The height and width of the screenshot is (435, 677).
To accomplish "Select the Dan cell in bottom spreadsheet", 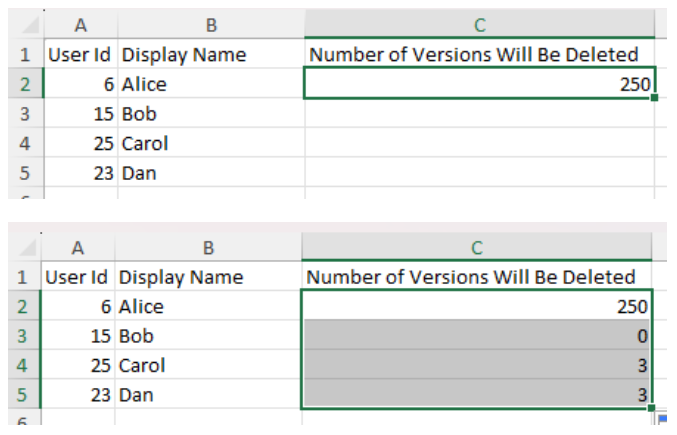I will (208, 395).
